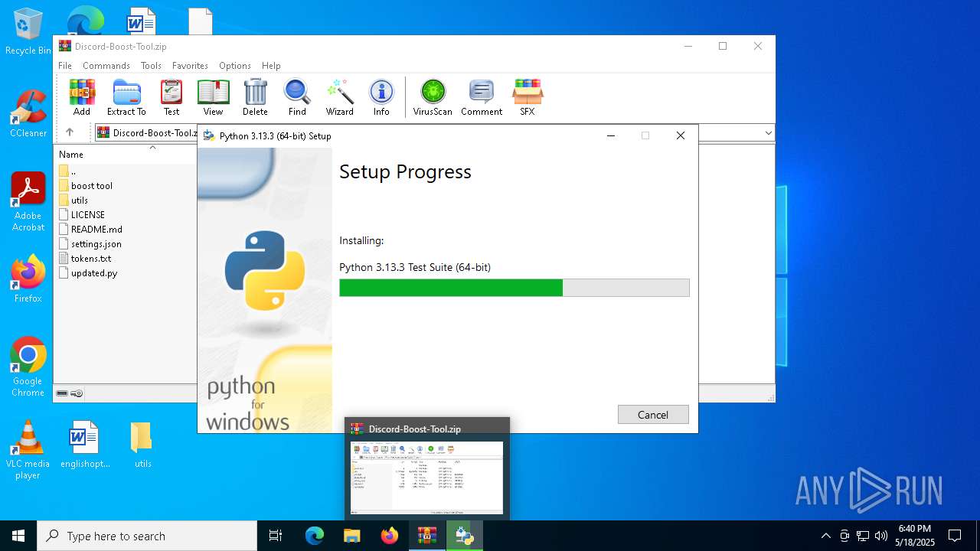Click Firefox icon in taskbar
This screenshot has width=980, height=551.
click(x=390, y=536)
